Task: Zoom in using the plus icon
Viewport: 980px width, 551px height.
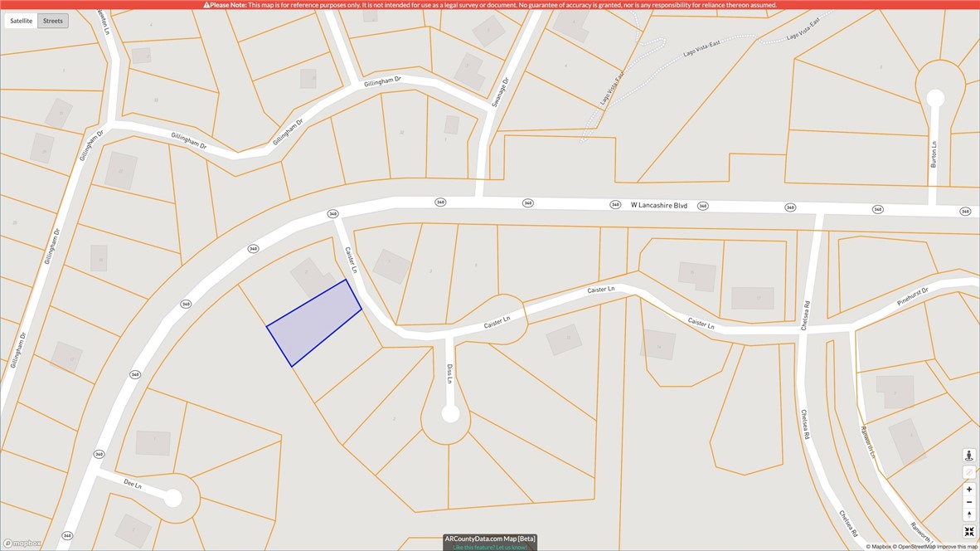Action: (968, 489)
